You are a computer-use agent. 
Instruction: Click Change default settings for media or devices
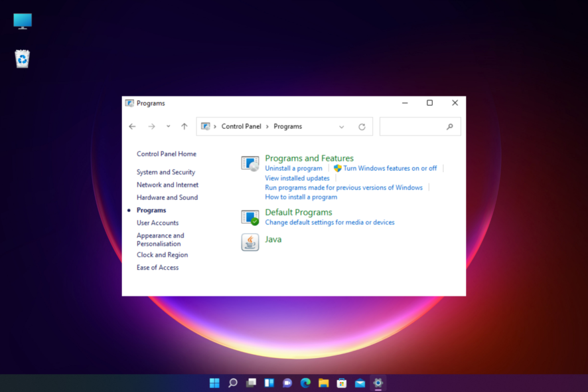click(x=330, y=223)
